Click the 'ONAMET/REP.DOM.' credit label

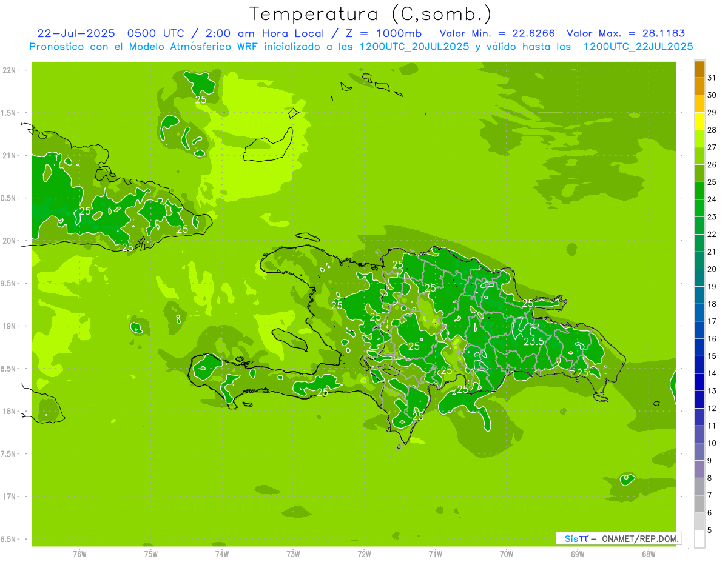click(640, 538)
